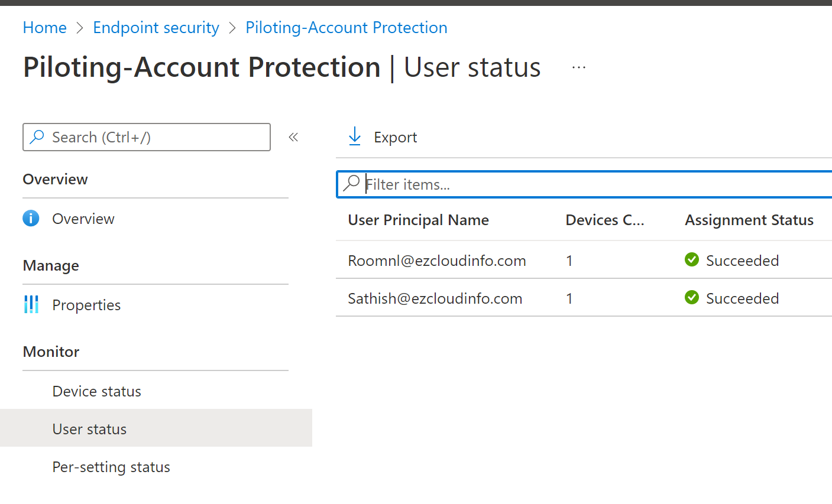Click the Export download arrow icon

pos(355,136)
